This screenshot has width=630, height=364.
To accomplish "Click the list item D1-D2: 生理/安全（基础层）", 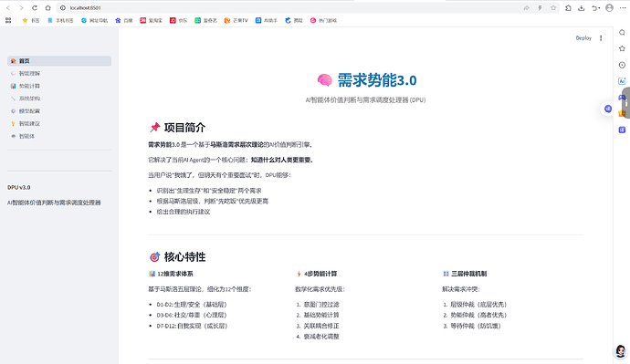I will click(x=192, y=305).
